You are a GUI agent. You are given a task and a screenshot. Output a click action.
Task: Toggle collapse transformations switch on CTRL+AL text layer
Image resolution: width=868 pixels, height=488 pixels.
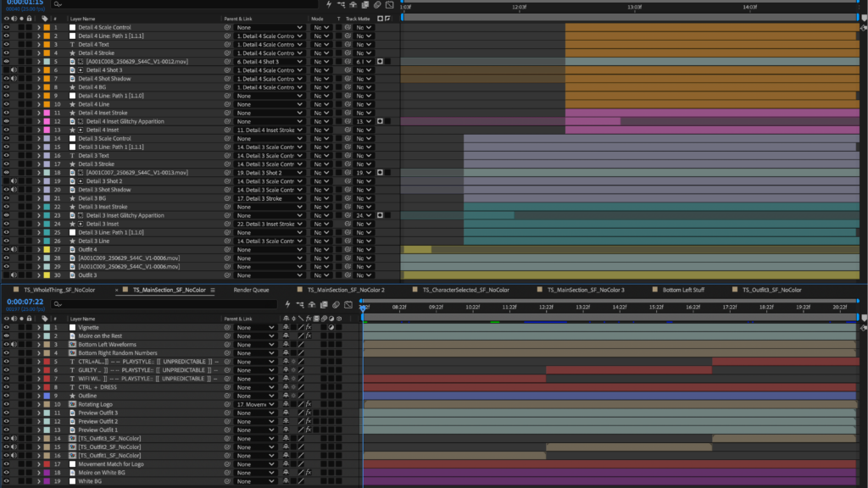[x=293, y=362]
